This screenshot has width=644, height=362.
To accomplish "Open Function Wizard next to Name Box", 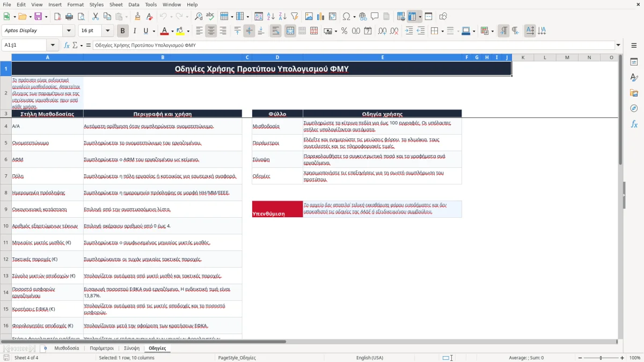I will pyautogui.click(x=67, y=45).
